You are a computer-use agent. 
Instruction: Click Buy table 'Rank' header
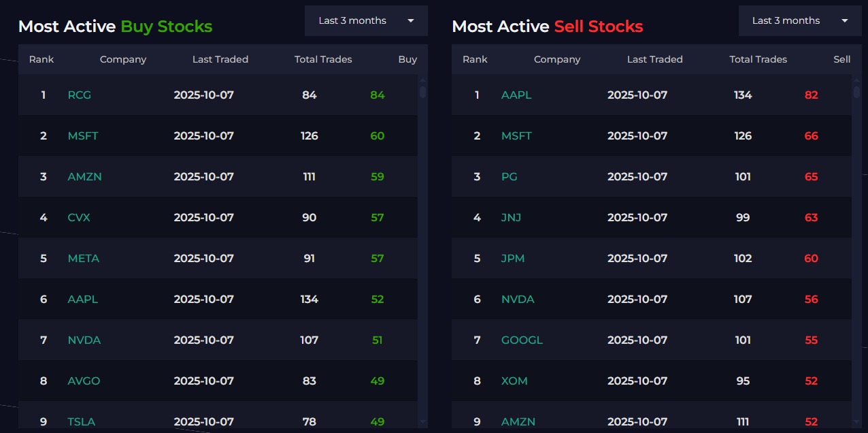click(x=41, y=59)
